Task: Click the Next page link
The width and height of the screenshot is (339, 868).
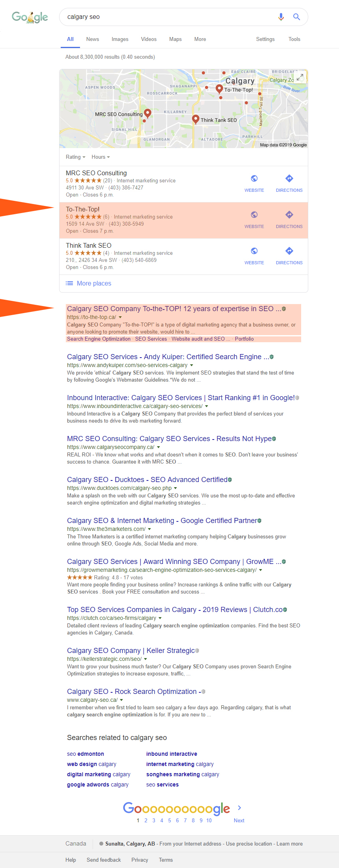Action: click(239, 820)
